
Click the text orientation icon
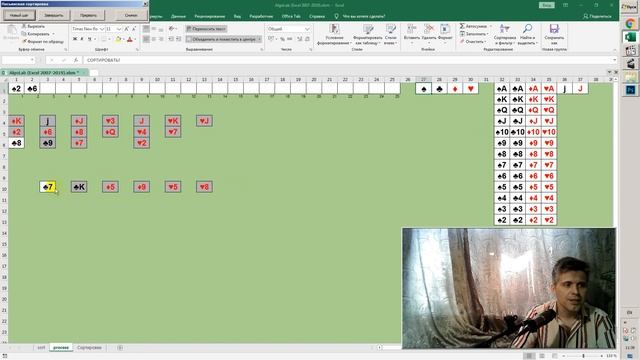coord(172,29)
